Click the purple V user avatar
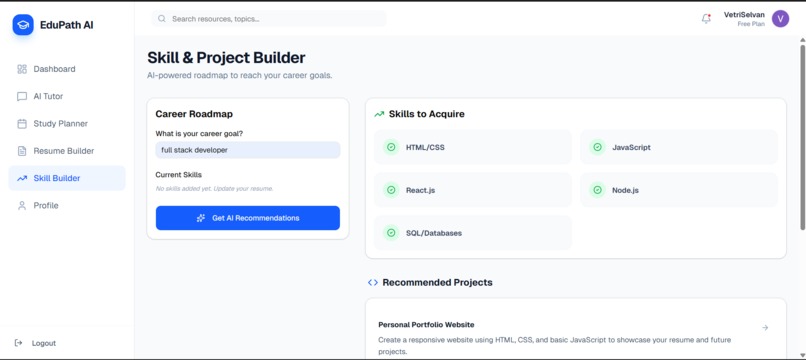The image size is (806, 360). 780,19
